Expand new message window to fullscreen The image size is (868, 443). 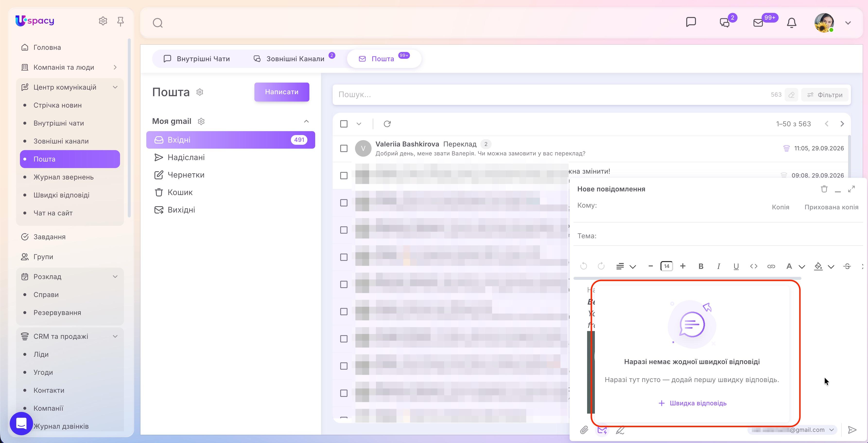[851, 189]
